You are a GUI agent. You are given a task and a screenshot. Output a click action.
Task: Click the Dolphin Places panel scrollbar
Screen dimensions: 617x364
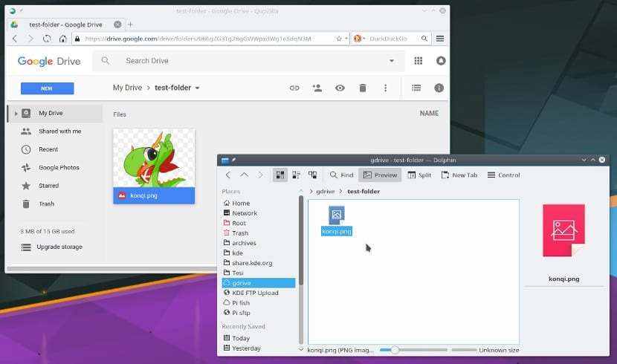click(x=301, y=240)
